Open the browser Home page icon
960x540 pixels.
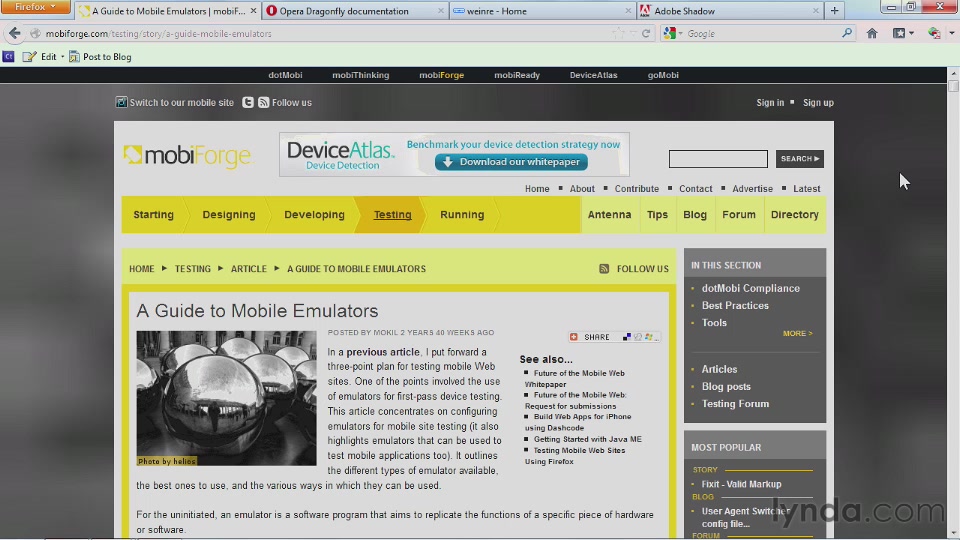(872, 34)
